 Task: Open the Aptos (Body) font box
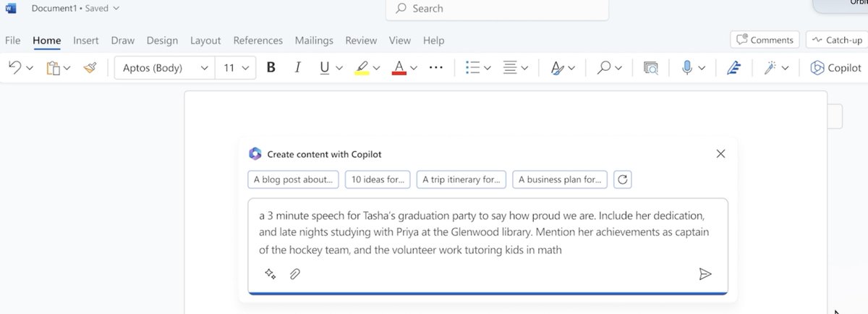pyautogui.click(x=165, y=68)
